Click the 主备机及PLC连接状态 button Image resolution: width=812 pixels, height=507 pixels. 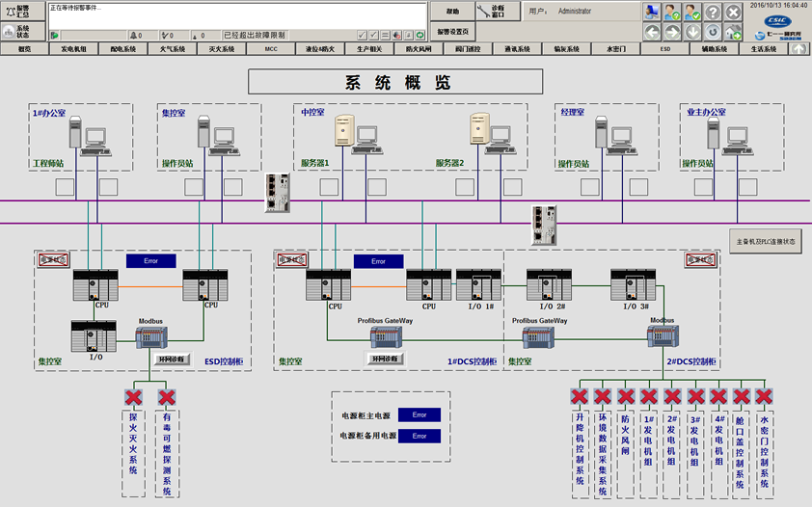coord(765,241)
